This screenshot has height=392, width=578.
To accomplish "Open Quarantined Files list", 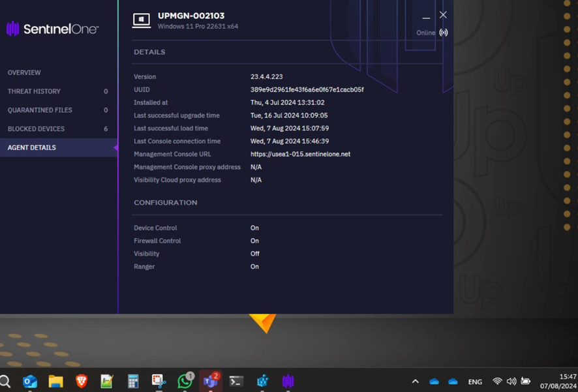I will tap(40, 110).
